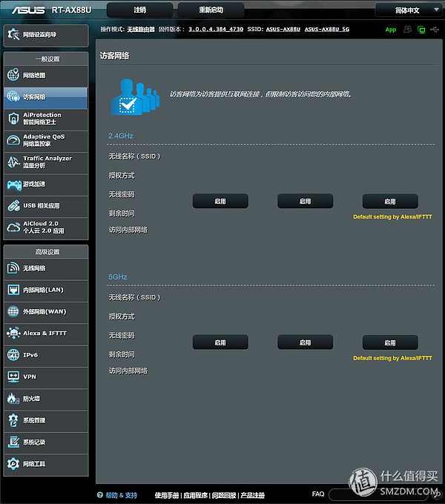Select Traffic Analyzer 流量分析 menu entry text
Viewport: 445px width, 504px height.
(47, 162)
